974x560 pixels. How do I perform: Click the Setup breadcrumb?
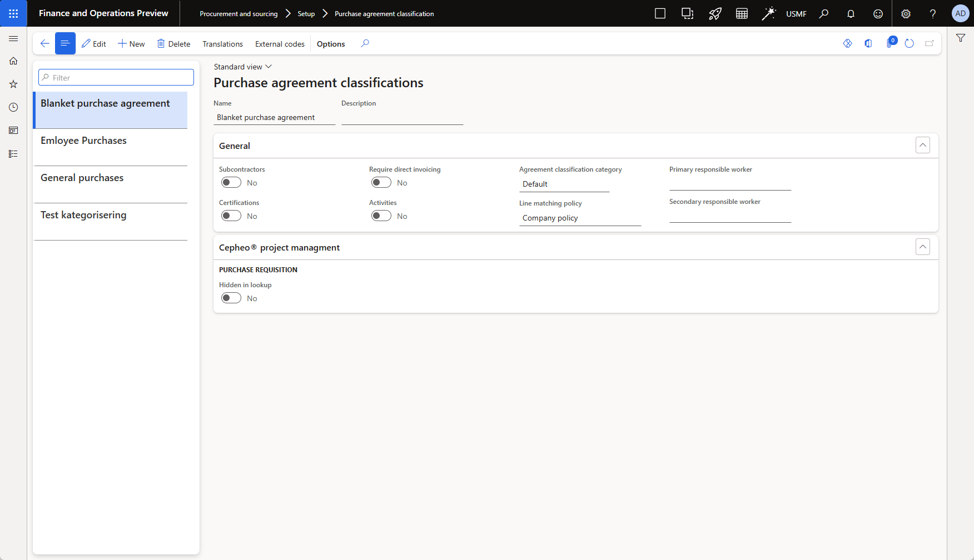pyautogui.click(x=306, y=14)
